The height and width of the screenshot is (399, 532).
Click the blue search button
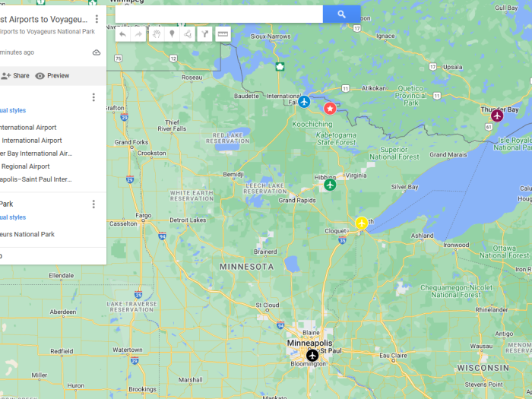point(341,14)
